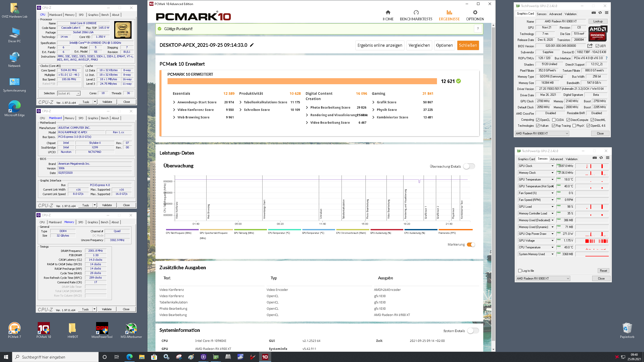Click the taskbar search field
This screenshot has width=644, height=362.
click(55, 357)
